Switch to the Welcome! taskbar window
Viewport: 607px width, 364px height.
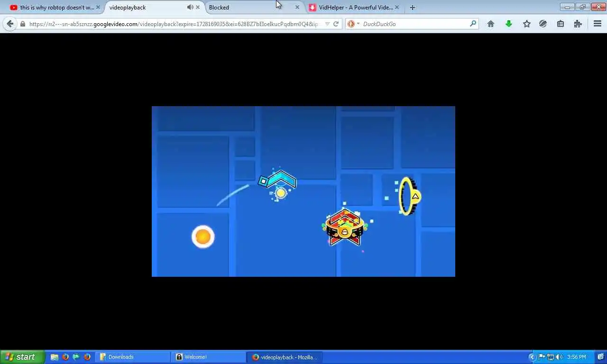tap(209, 357)
